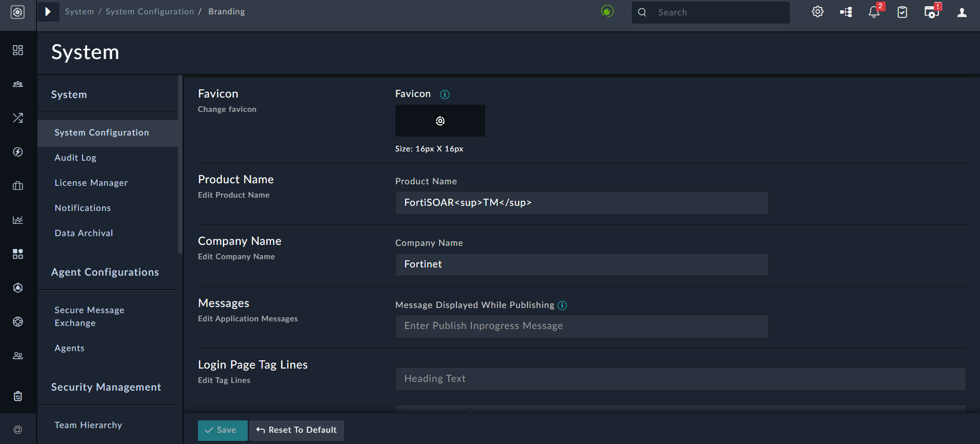This screenshot has width=980, height=444.
Task: Open the lightning bolt icon in sidebar
Action: (18, 152)
